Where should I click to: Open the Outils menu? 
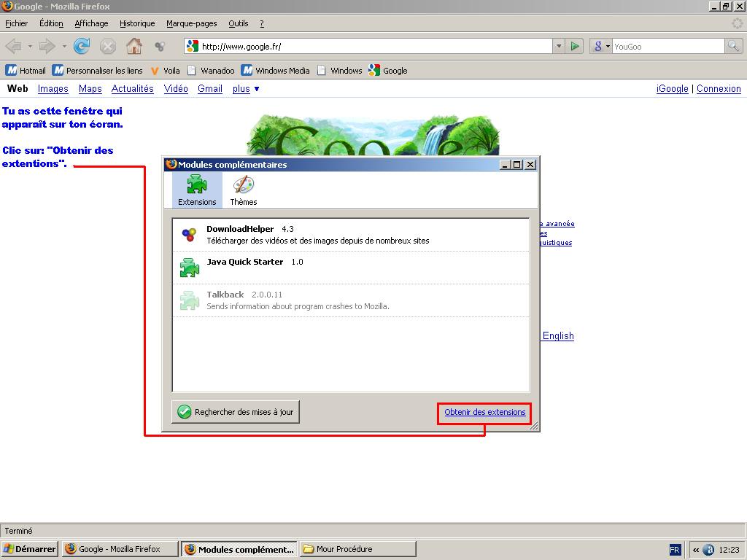[239, 23]
